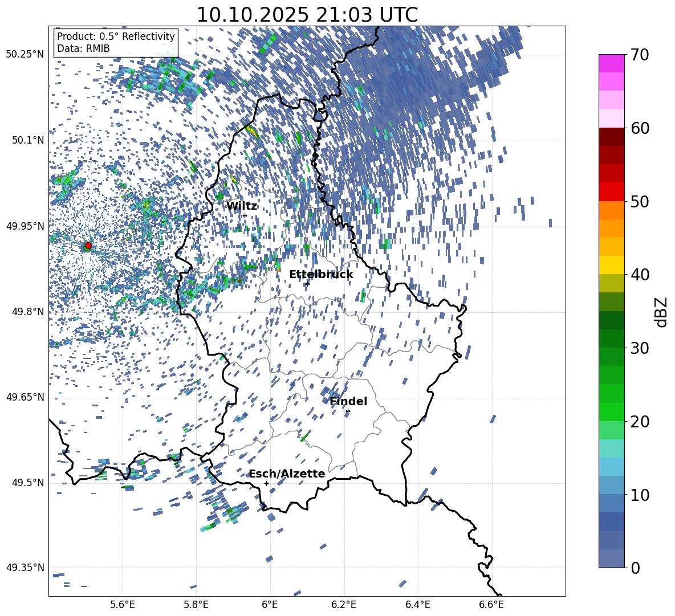Click the 70 tick on colorbar
Viewport: 675px width, 616px height.
tap(640, 55)
